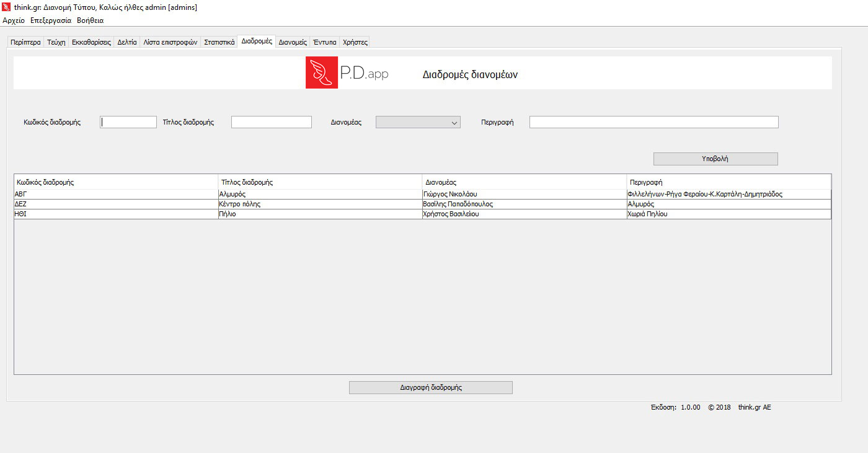
Task: Switch to the Διανομείς tab
Action: pyautogui.click(x=293, y=42)
